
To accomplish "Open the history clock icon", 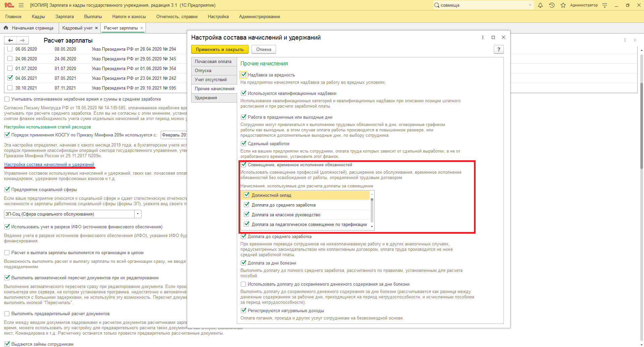I will 552,5.
